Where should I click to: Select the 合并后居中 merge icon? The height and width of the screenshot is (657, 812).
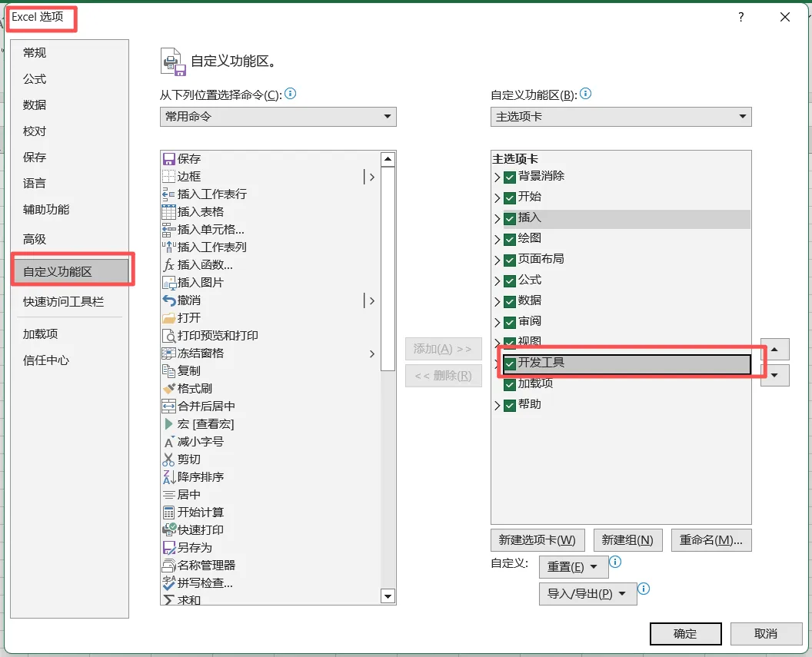(169, 406)
